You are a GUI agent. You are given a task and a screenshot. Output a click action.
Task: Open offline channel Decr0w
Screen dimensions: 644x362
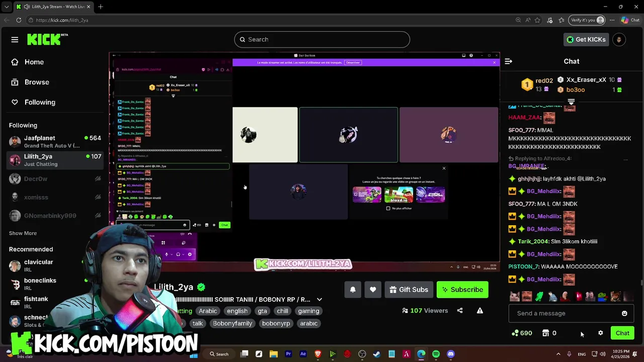(55, 178)
